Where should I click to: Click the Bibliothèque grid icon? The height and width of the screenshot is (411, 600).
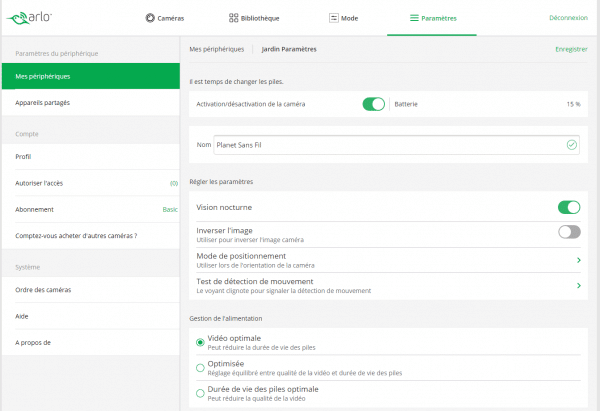click(x=233, y=18)
